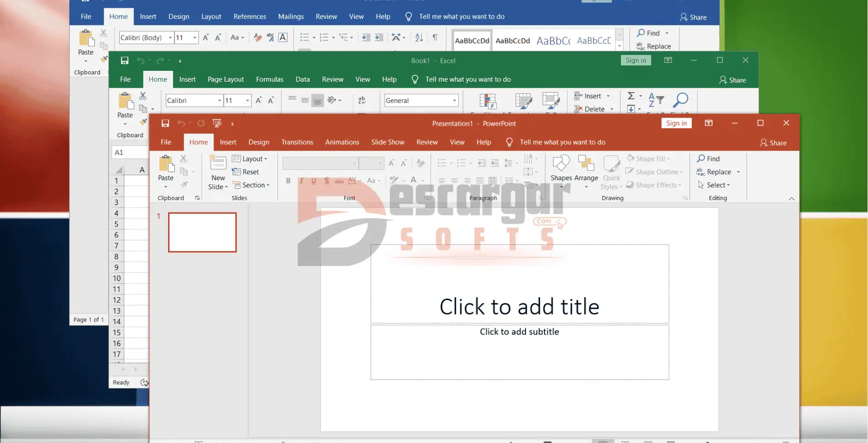The width and height of the screenshot is (868, 443).
Task: Click the Find magnifier in PowerPoint Editing group
Action: click(x=701, y=158)
